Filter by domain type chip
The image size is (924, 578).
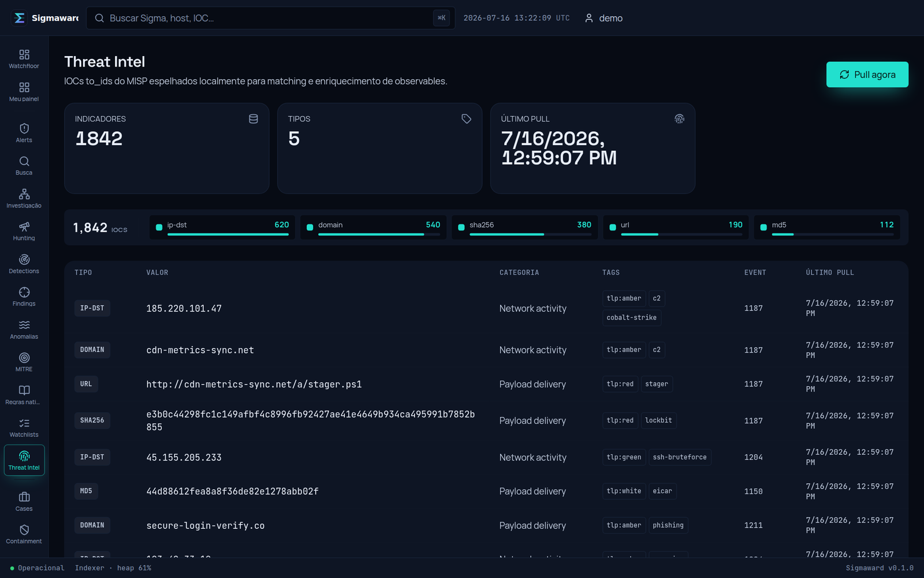tap(373, 227)
